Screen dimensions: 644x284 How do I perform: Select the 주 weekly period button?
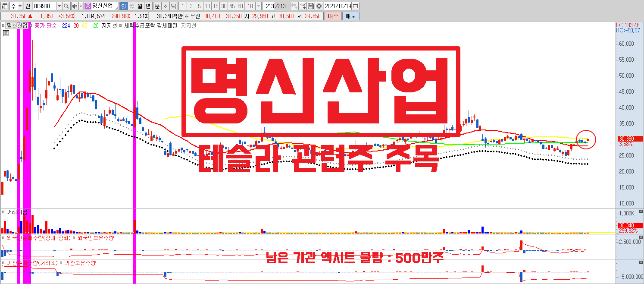tap(132, 6)
